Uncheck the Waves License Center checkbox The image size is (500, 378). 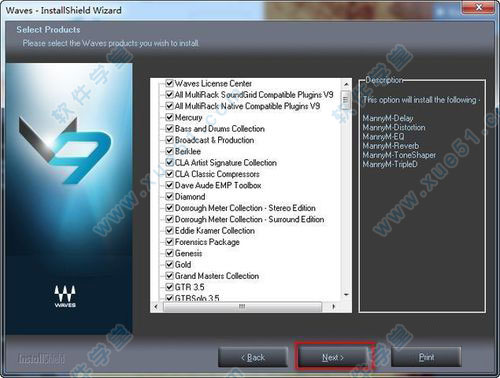point(169,83)
